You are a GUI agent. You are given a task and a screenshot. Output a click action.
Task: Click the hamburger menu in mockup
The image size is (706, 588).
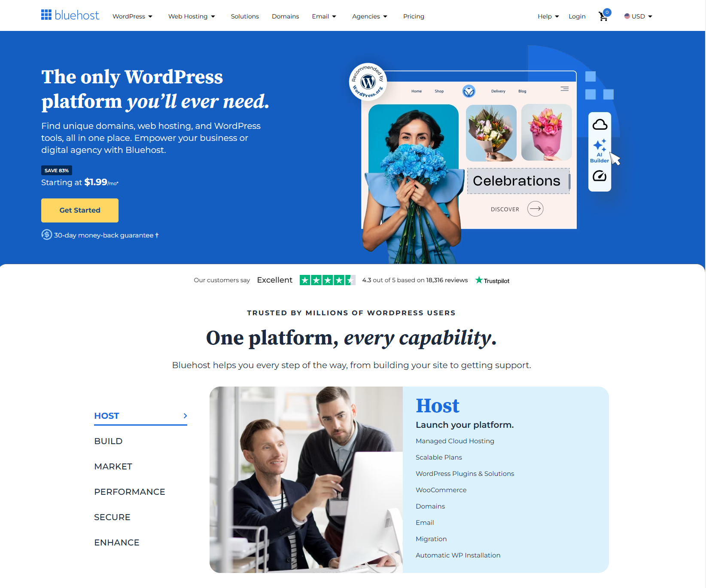point(565,89)
